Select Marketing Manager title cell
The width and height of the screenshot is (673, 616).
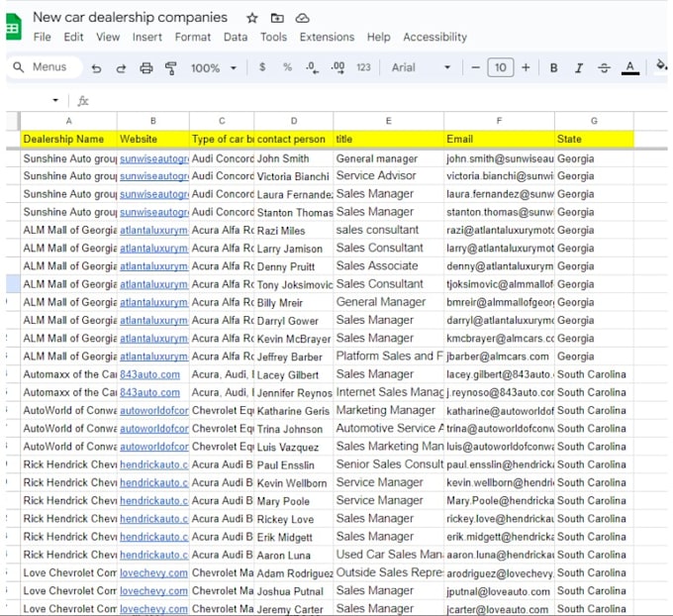[x=388, y=411]
